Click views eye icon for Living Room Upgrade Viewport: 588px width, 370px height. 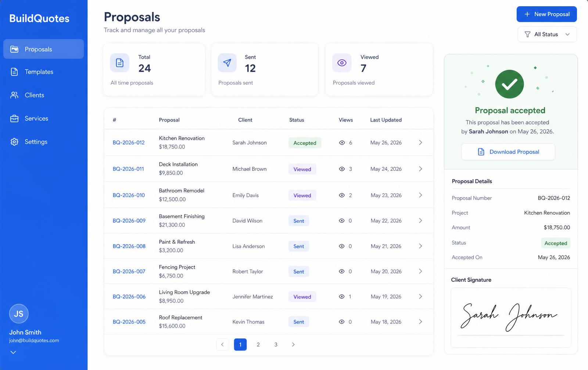point(342,297)
